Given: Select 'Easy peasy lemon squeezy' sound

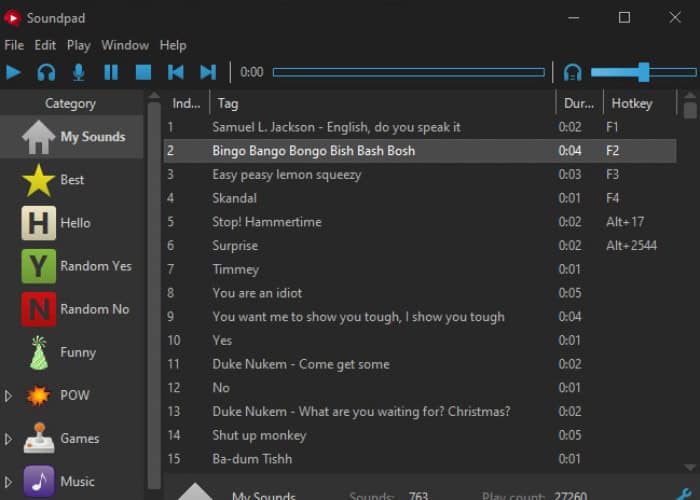Looking at the screenshot, I should pyautogui.click(x=420, y=175).
